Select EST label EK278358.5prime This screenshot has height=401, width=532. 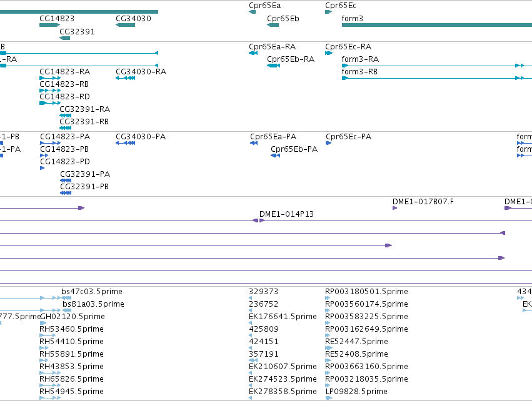click(283, 392)
